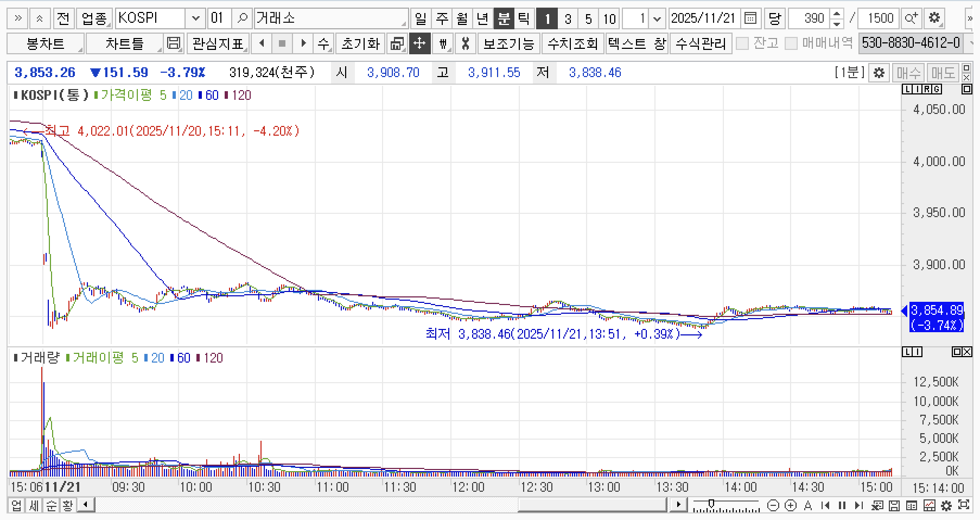980x520 pixels.
Task: Click the G icon in price panel header
Action: [937, 89]
